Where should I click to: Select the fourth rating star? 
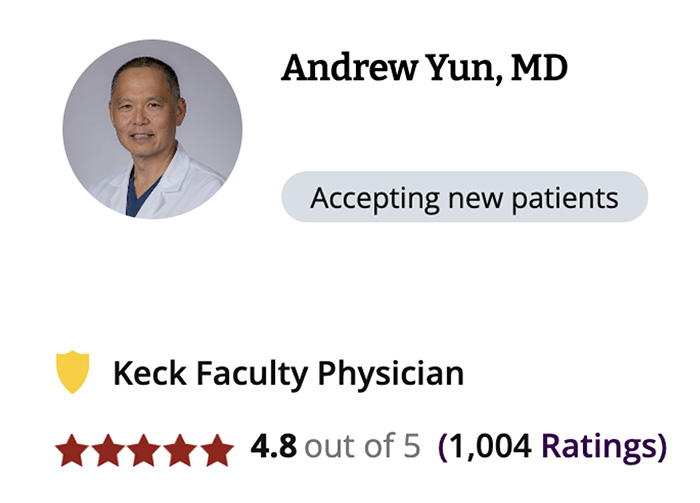(x=180, y=450)
